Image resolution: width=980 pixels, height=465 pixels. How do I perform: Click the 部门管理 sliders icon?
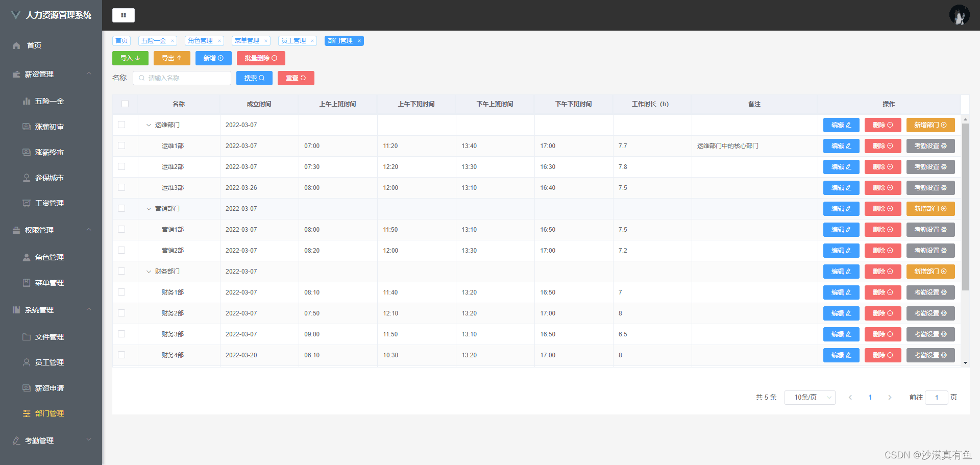[x=27, y=413]
